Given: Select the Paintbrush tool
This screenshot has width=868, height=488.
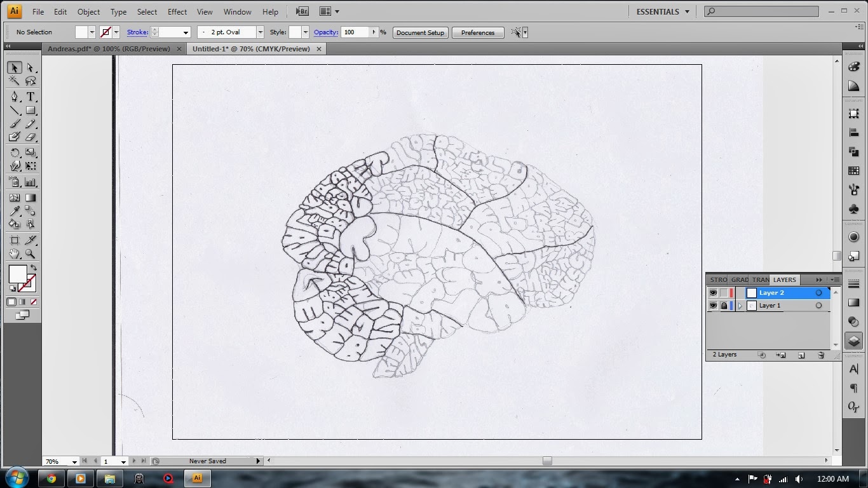Looking at the screenshot, I should (15, 123).
